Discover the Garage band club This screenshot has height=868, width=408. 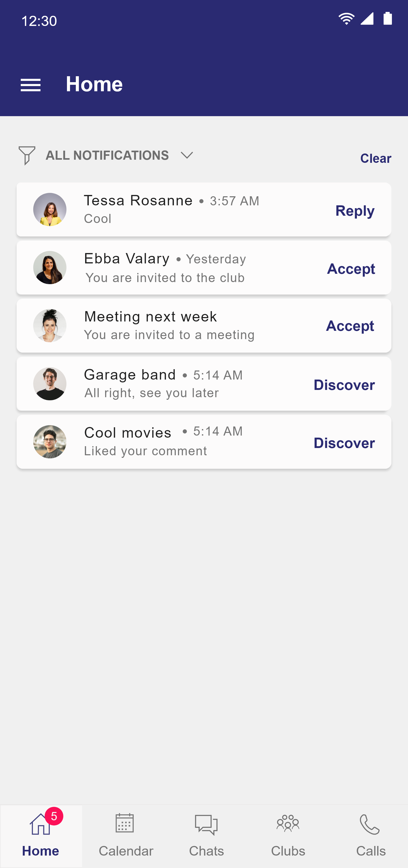[344, 385]
